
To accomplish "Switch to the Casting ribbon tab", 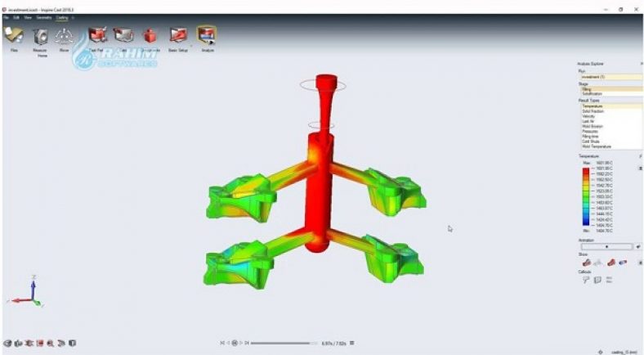I will point(62,18).
